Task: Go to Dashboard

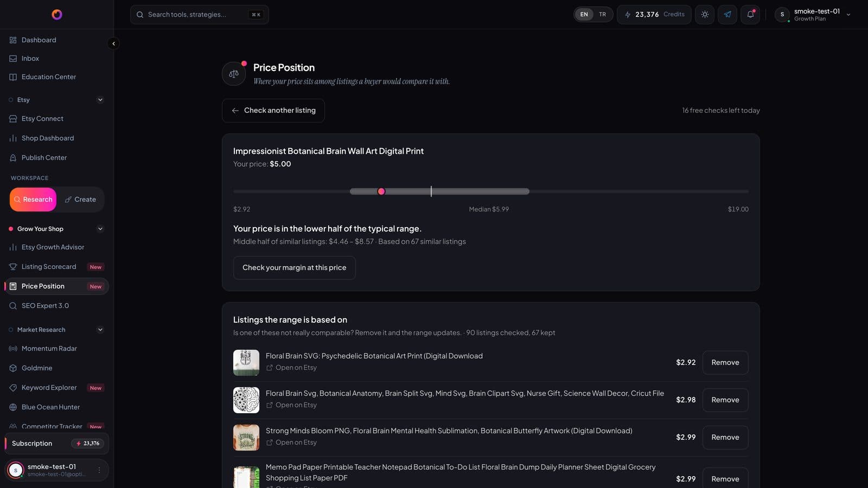Action: tap(56, 40)
